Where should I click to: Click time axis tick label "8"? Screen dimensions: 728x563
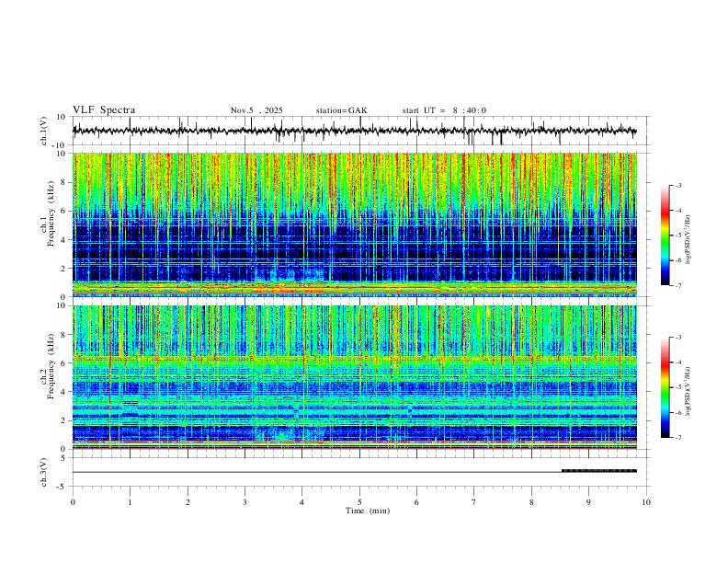531,502
